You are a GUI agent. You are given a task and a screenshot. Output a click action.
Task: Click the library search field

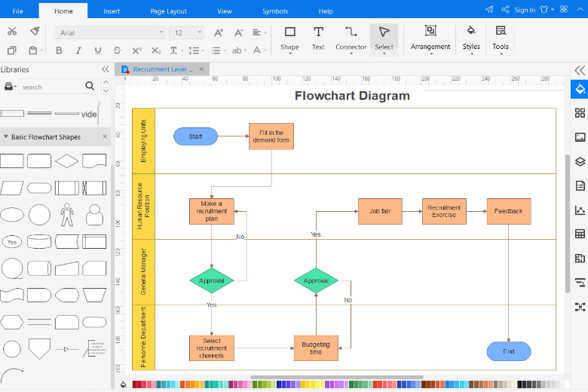[52, 87]
